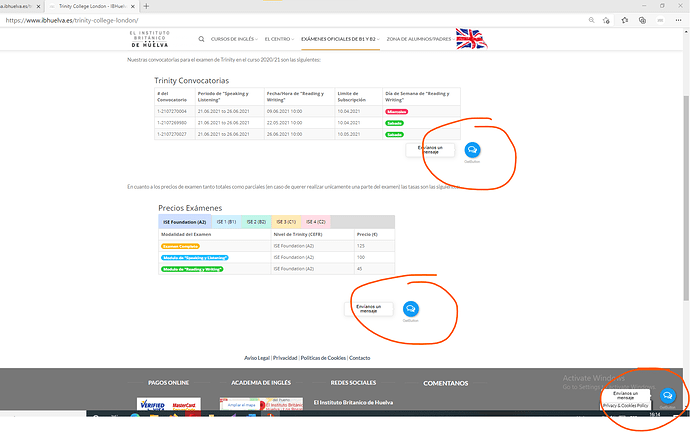690x432 pixels.
Task: Click El Instituto Británico de Huelva logo
Action: [150, 39]
